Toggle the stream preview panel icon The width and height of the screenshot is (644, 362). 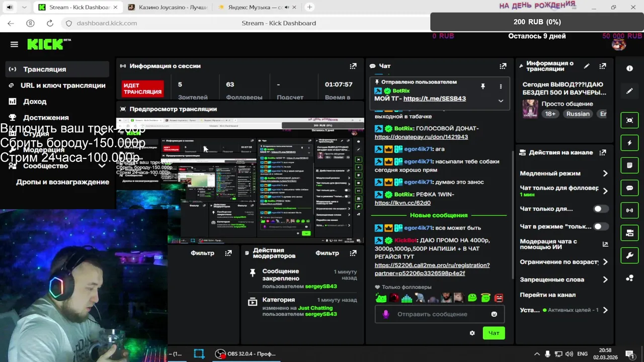629,120
